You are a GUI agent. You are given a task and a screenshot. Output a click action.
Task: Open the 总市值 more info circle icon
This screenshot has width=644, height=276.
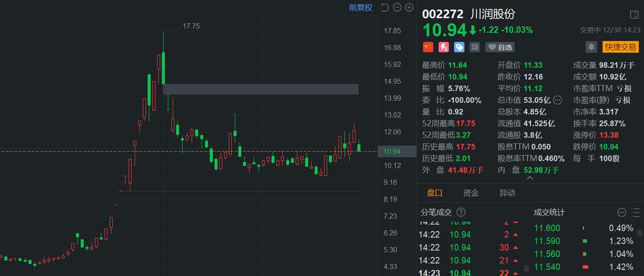pos(557,100)
